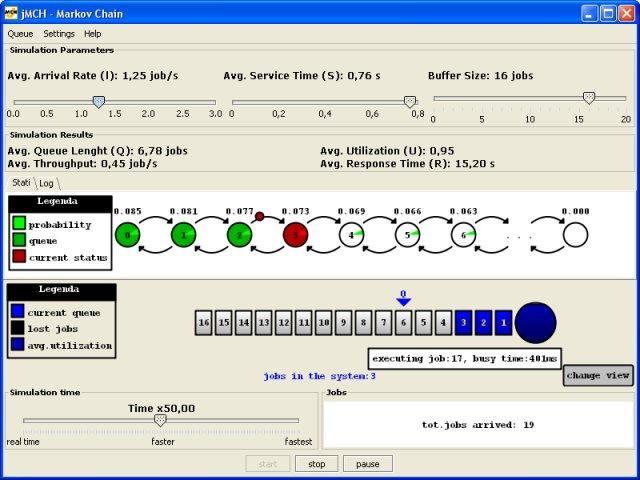Image resolution: width=640 pixels, height=480 pixels.
Task: Click the Simulation time speed slider handle
Action: pos(160,421)
